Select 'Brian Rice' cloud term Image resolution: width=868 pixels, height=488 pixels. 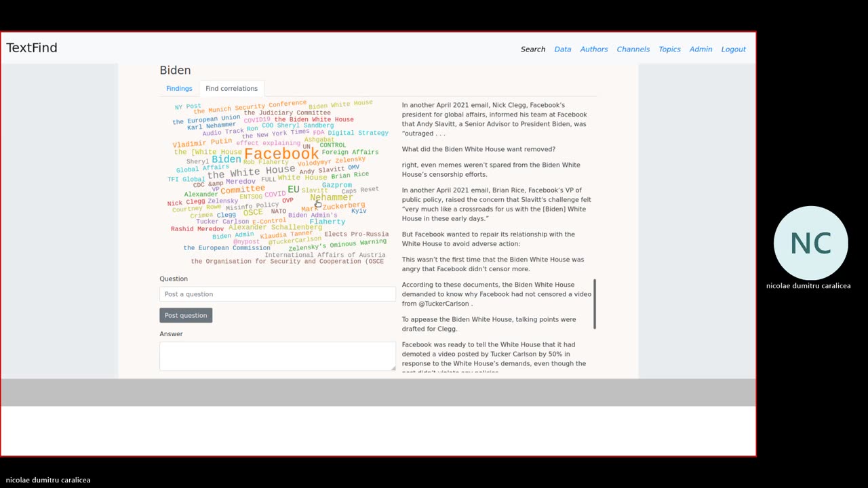pos(350,175)
